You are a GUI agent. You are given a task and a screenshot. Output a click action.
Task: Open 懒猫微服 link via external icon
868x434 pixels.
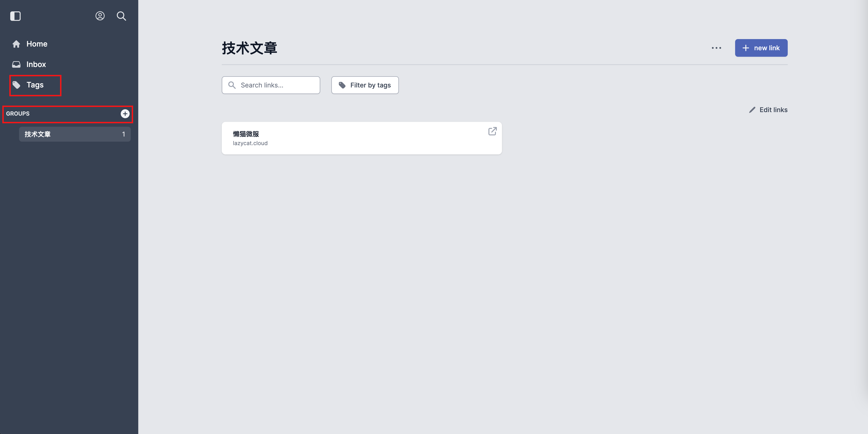tap(492, 131)
